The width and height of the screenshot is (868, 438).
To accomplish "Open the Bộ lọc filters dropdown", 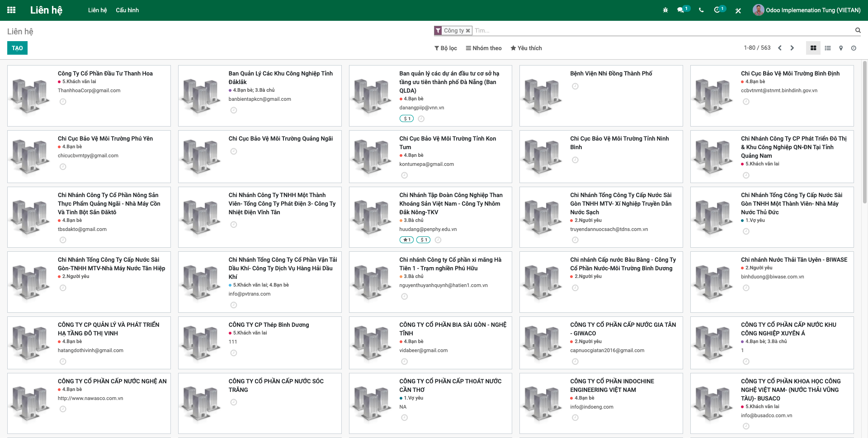I will pyautogui.click(x=445, y=48).
